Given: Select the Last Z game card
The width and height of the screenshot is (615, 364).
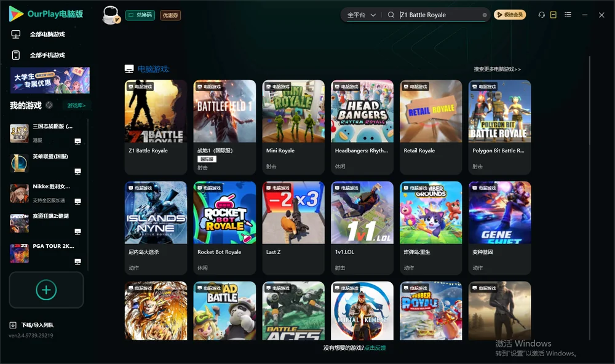Looking at the screenshot, I should 293,228.
